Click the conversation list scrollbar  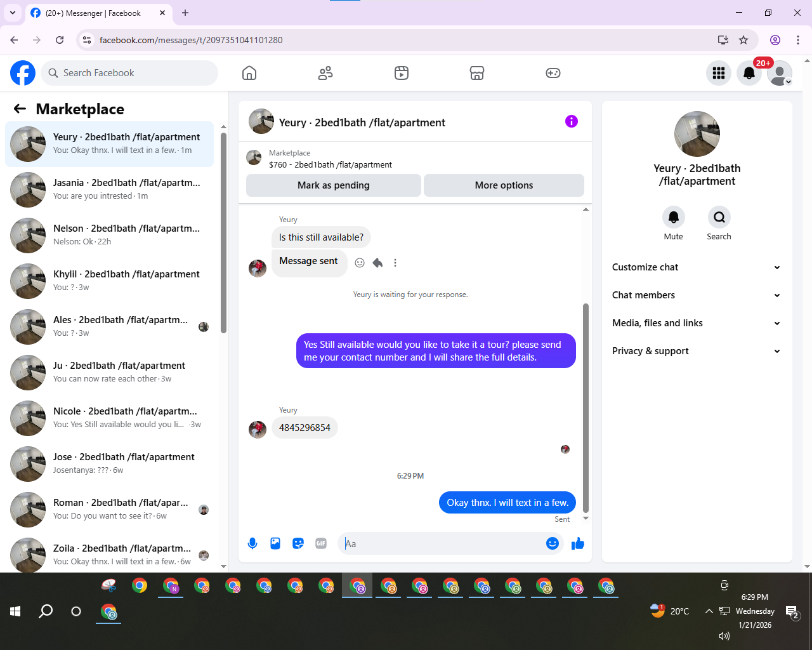coord(223,233)
